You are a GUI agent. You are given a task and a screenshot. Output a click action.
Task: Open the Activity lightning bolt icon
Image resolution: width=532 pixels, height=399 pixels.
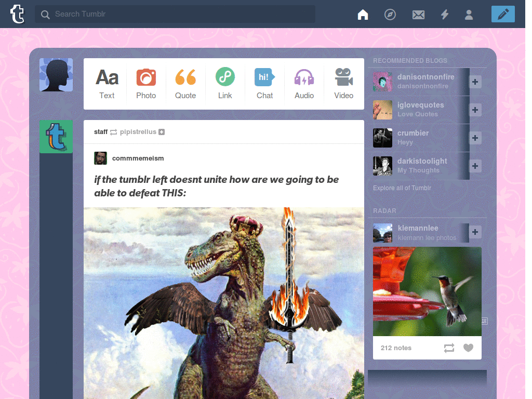(x=445, y=15)
